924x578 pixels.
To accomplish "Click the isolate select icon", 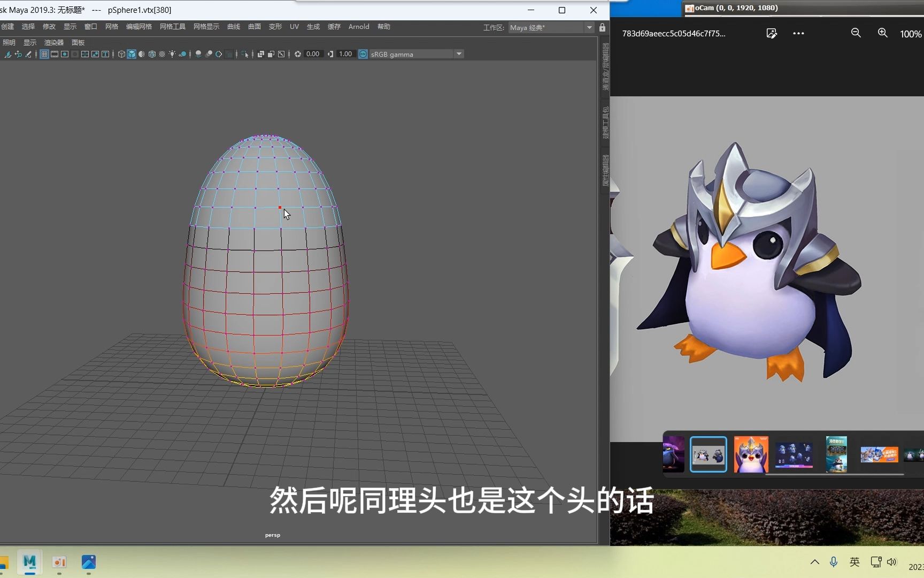I will [245, 54].
